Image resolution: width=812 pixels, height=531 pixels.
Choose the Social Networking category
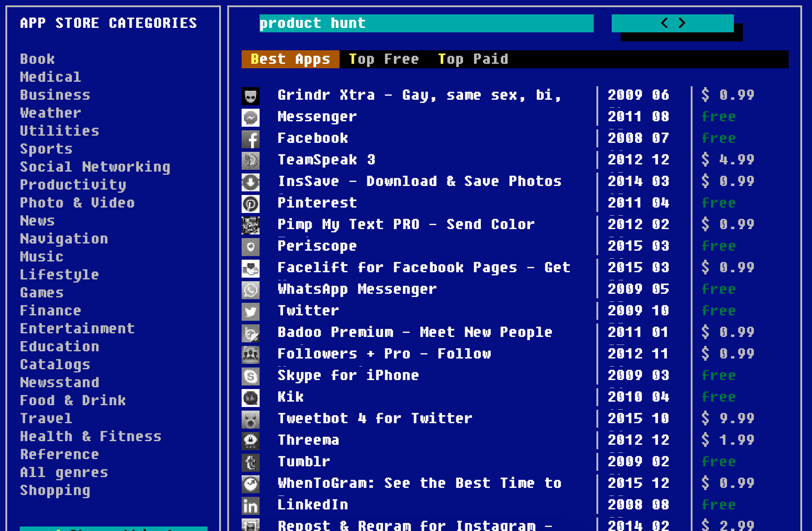(95, 167)
